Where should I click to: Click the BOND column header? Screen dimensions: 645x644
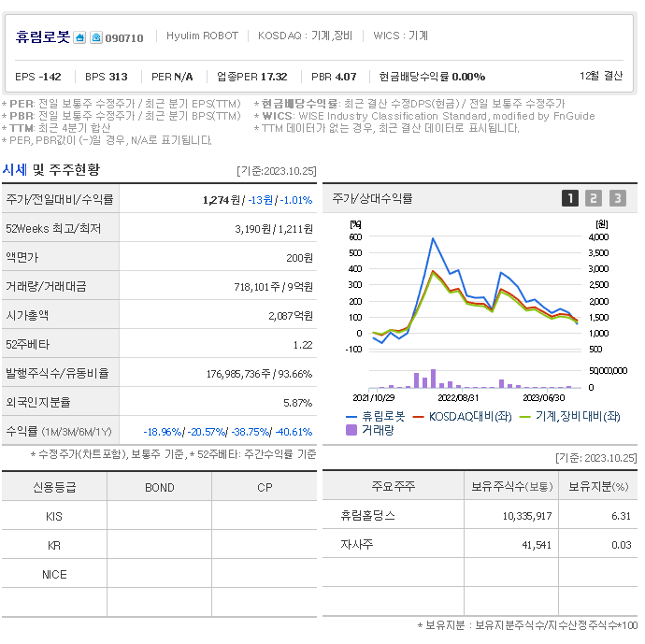coord(160,488)
